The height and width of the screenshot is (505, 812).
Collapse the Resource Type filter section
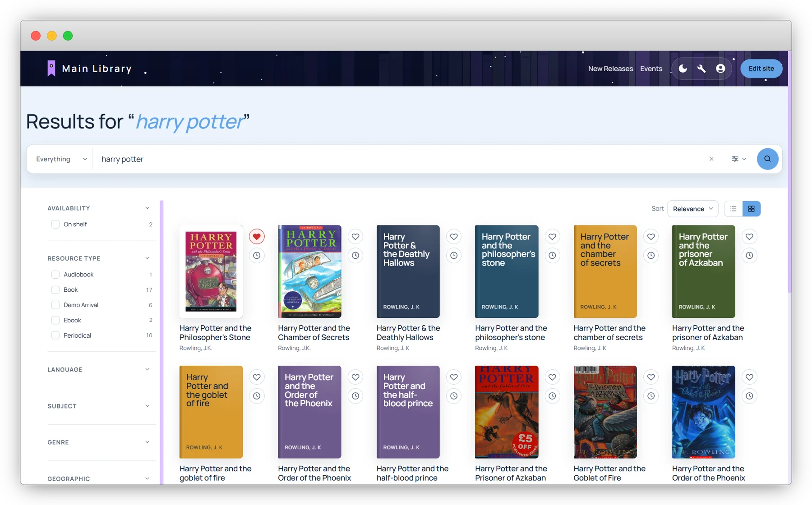pos(147,258)
